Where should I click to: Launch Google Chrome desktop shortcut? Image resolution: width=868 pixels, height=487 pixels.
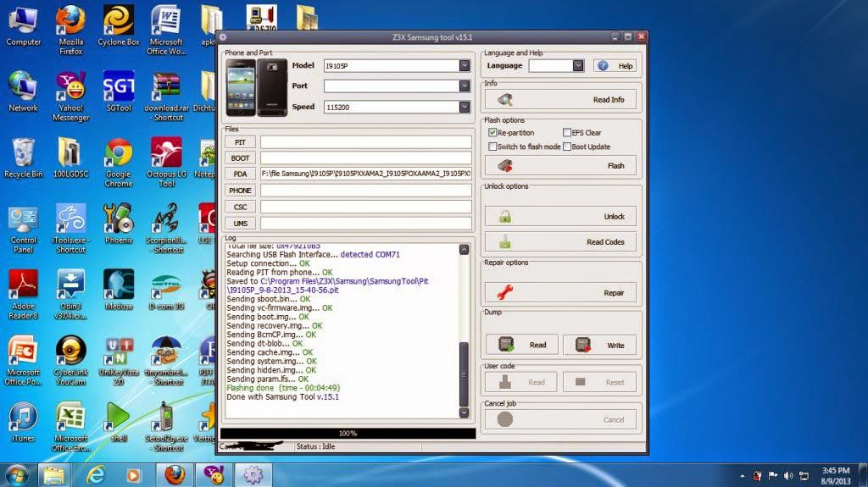119,162
